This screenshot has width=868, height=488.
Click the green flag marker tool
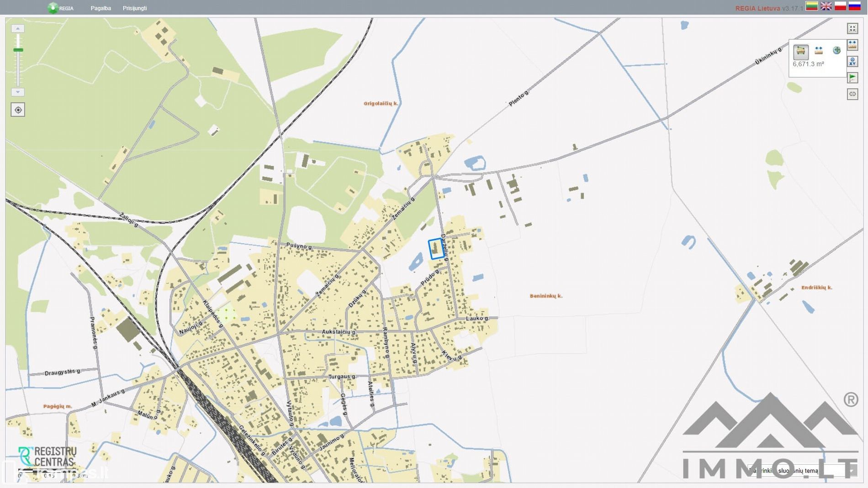852,78
